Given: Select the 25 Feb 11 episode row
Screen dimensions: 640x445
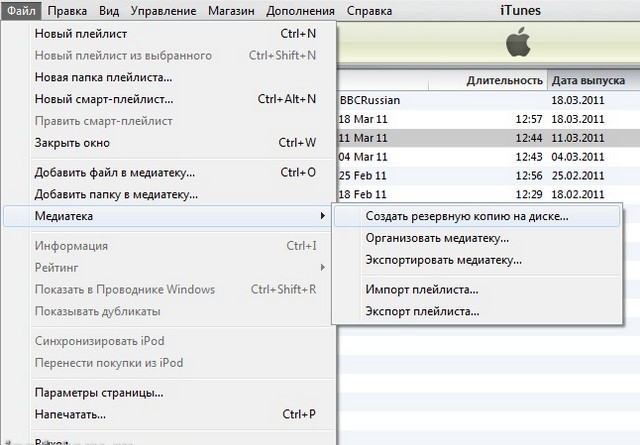Looking at the screenshot, I should 488,176.
